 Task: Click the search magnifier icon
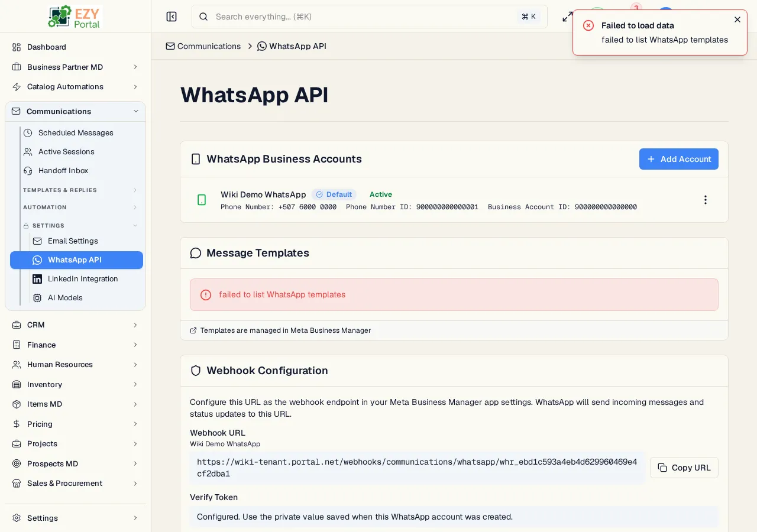[203, 17]
